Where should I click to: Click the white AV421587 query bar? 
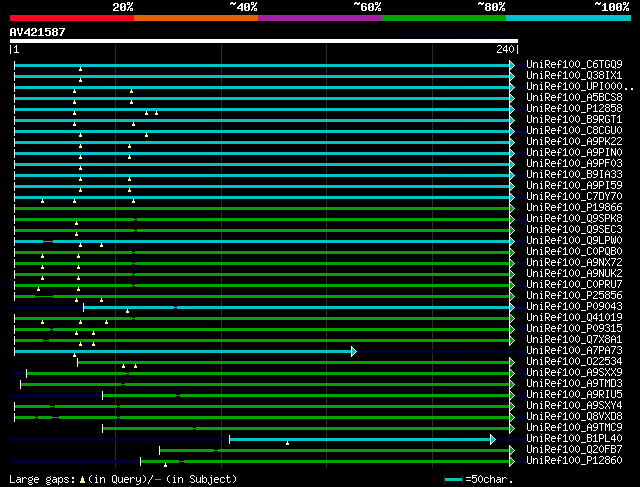click(x=264, y=41)
